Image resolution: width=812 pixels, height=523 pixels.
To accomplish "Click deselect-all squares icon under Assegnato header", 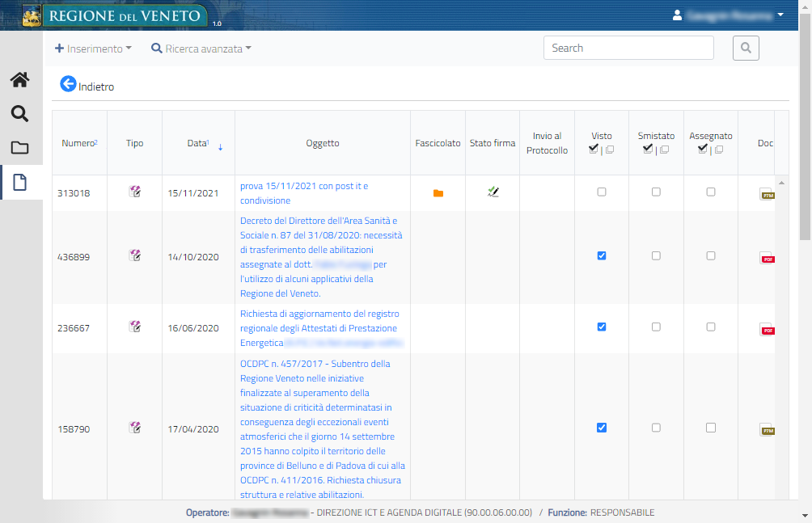I will 719,150.
